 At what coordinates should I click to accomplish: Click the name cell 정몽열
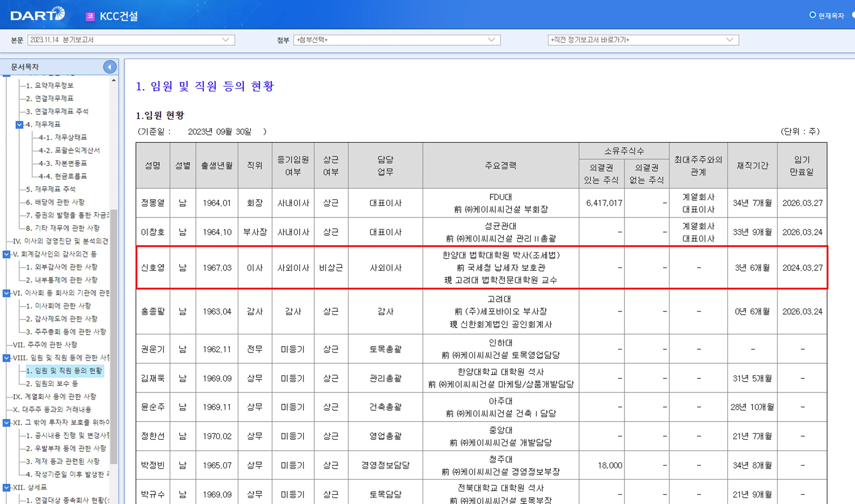click(x=153, y=203)
